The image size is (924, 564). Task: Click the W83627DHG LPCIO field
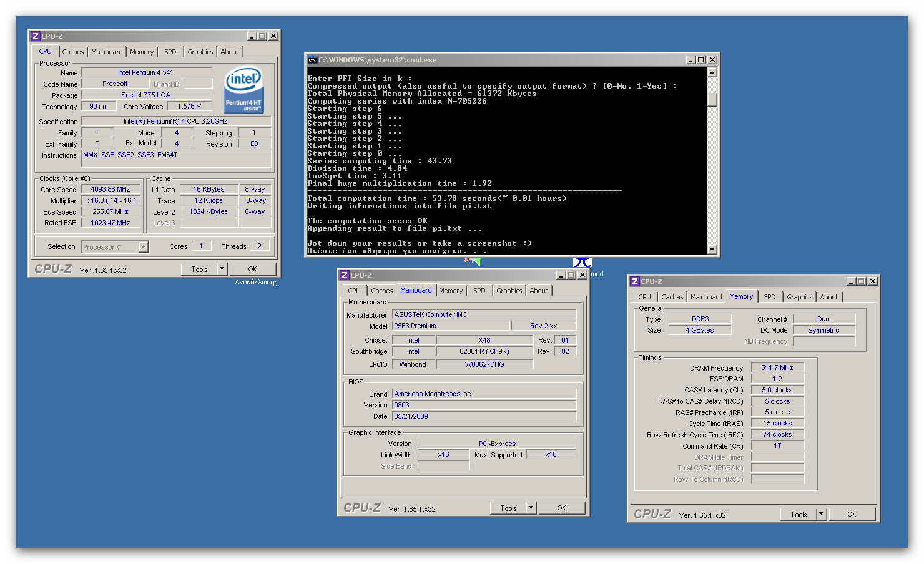484,364
